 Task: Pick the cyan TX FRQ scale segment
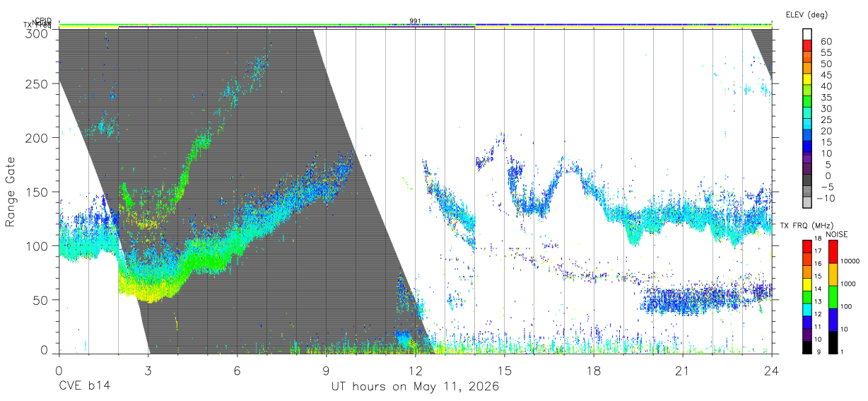pyautogui.click(x=807, y=308)
